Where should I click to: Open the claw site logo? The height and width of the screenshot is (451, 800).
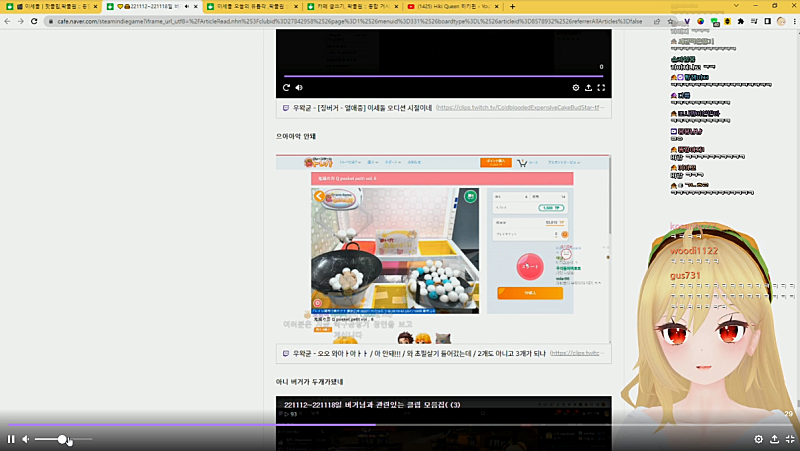[318, 162]
